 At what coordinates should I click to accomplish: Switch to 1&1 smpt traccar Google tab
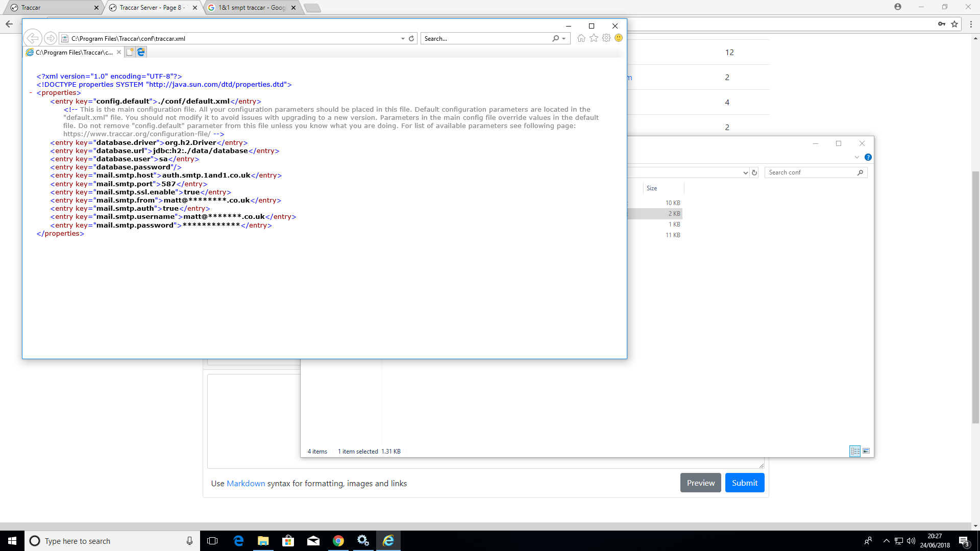250,8
